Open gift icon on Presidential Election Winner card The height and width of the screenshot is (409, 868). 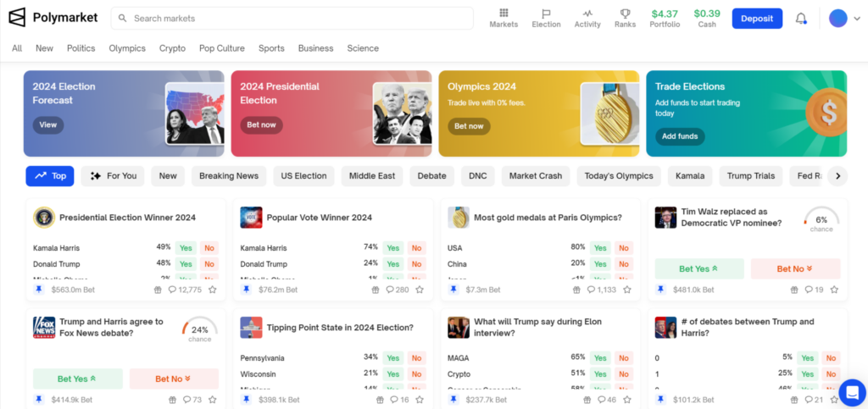point(158,290)
